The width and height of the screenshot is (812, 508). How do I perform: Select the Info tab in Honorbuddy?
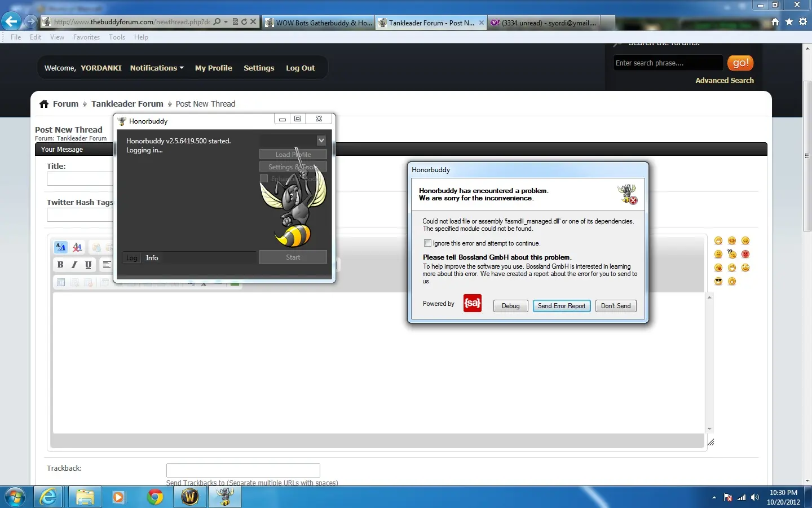152,258
